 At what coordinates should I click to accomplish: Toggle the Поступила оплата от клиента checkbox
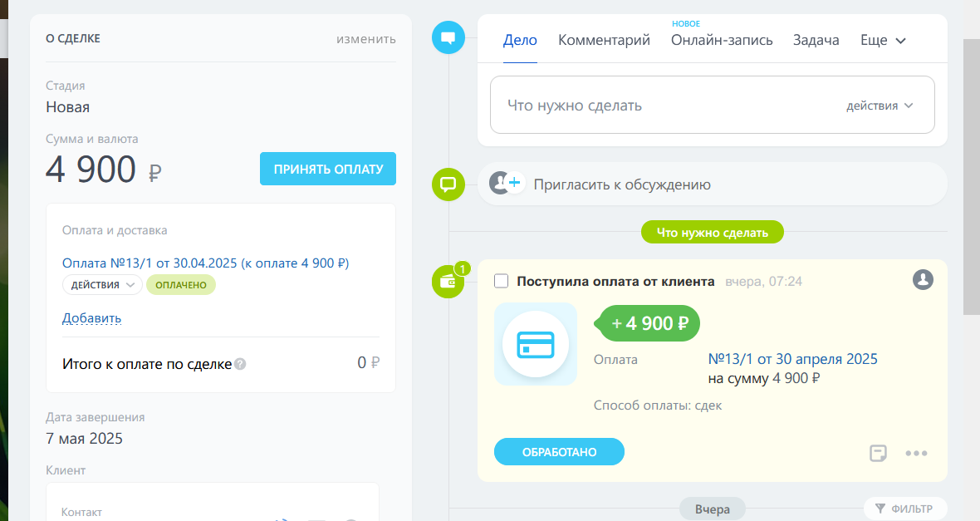click(502, 281)
